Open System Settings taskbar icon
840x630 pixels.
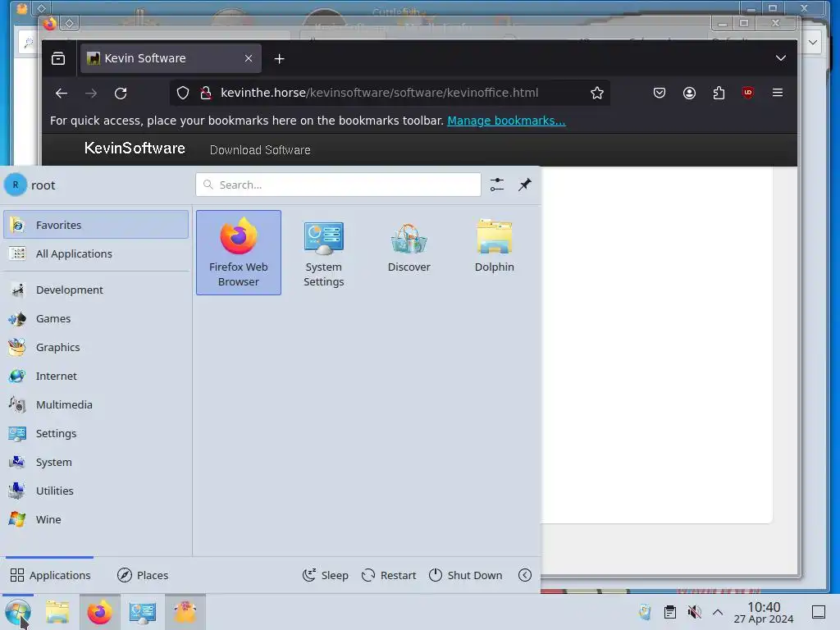143,612
